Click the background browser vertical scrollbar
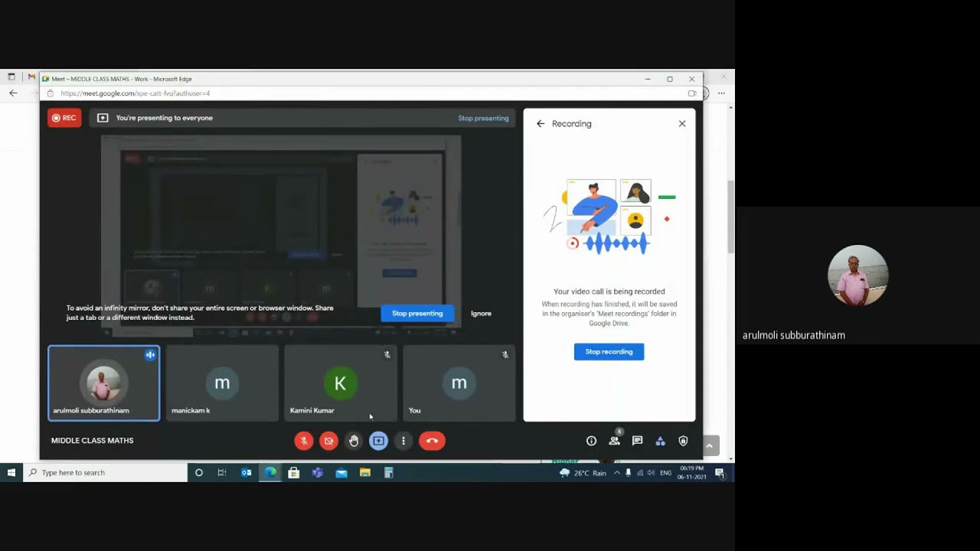Image resolution: width=980 pixels, height=551 pixels. click(731, 217)
